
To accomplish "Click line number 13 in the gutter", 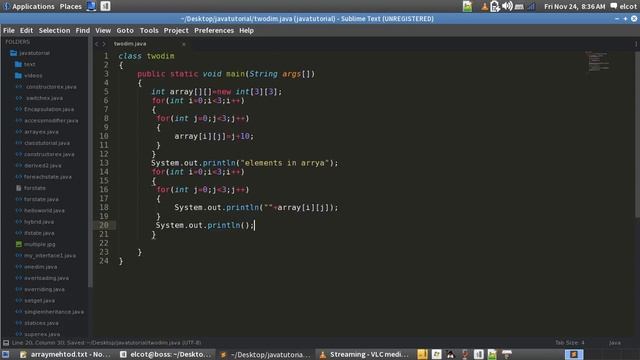I will click(x=104, y=163).
